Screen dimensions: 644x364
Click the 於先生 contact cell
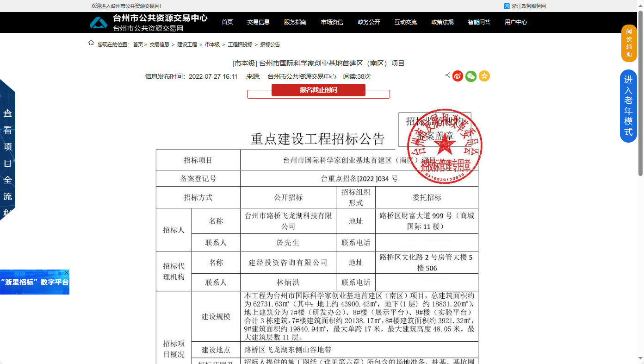(x=288, y=243)
